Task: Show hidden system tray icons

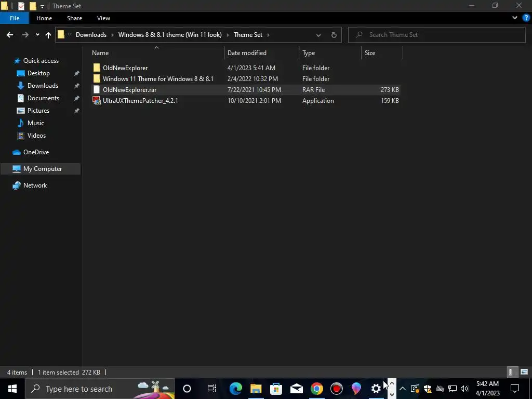Action: [x=403, y=389]
